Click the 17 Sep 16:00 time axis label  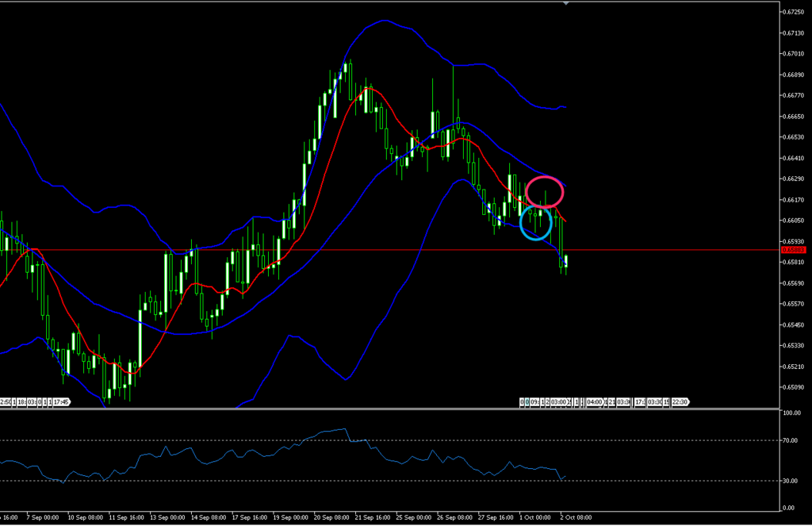(x=250, y=517)
